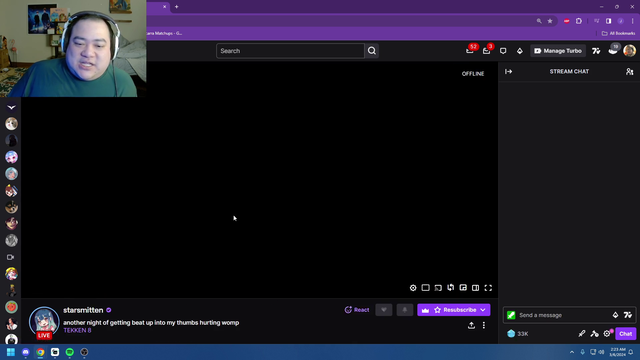This screenshot has width=640, height=360.
Task: Focus the Send a message chat field
Action: [562, 315]
